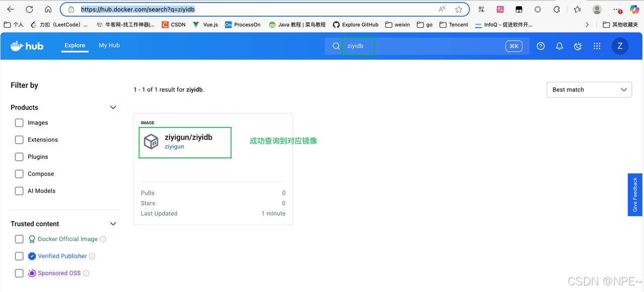Screen dimensions: 644x292
Task: Open the Tampermonkey extension icon
Action: pyautogui.click(x=519, y=9)
